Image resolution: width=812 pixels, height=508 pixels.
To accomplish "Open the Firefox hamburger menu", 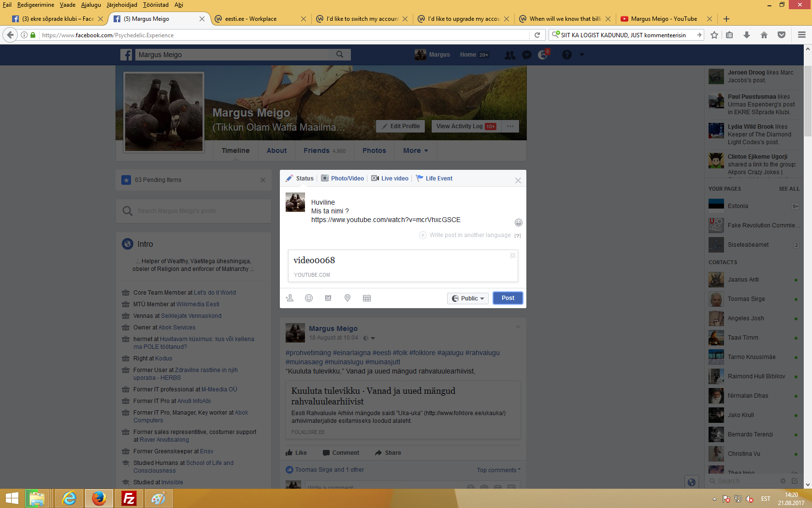I will [802, 35].
